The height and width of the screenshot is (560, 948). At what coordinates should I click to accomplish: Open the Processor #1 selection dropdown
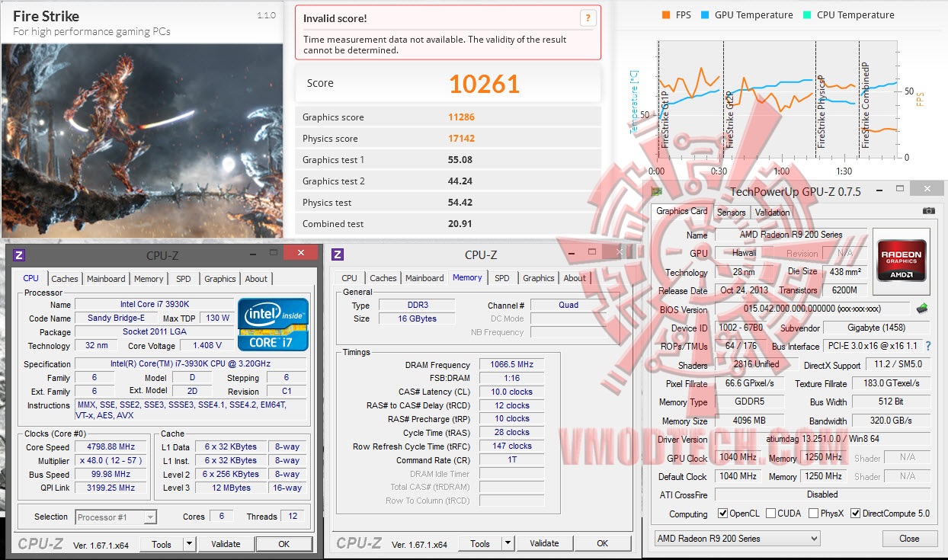pos(116,517)
